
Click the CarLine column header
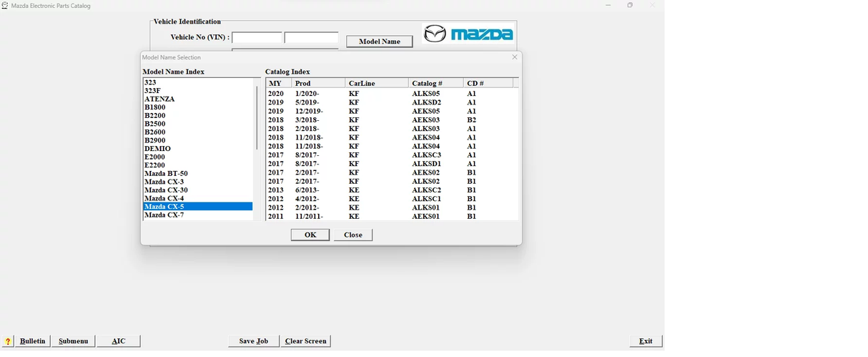(375, 84)
